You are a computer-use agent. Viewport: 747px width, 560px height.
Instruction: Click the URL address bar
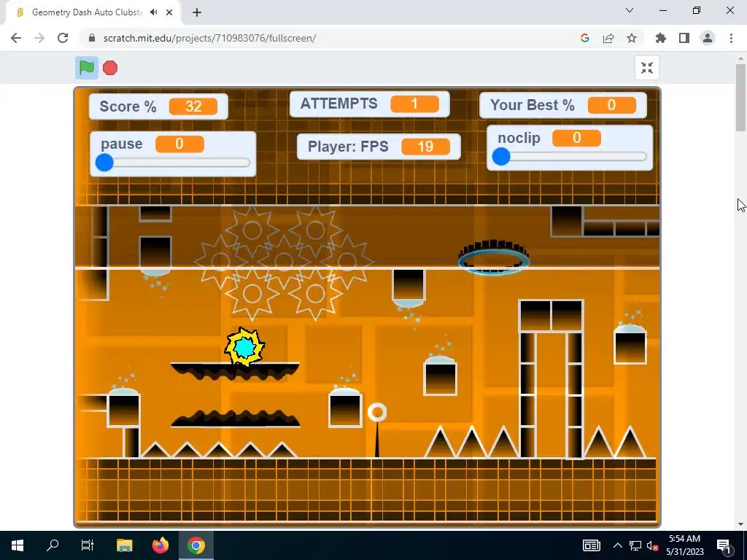329,38
